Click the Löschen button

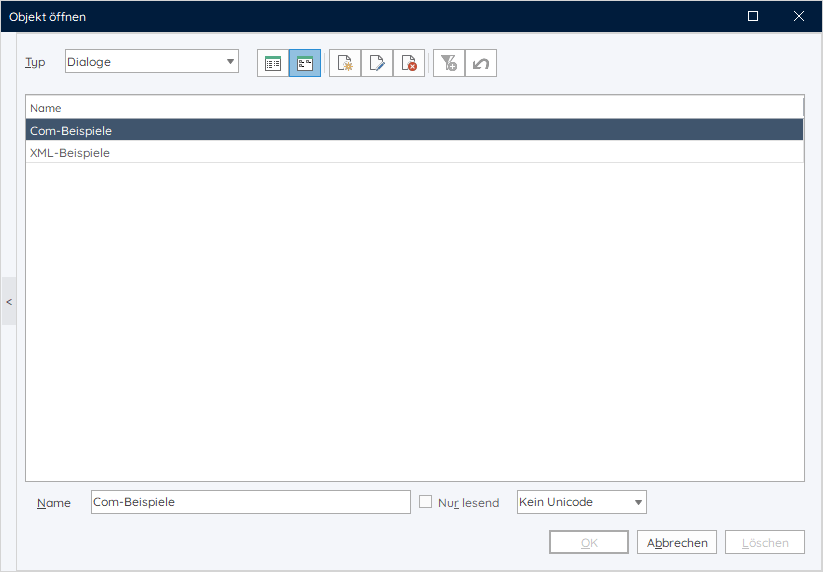point(764,543)
